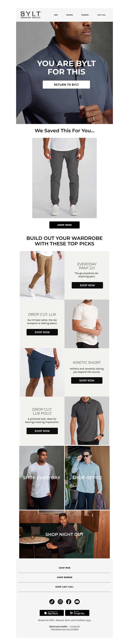The image size is (129, 644).
Task: Open the TikTok social icon
Action: 52,602
